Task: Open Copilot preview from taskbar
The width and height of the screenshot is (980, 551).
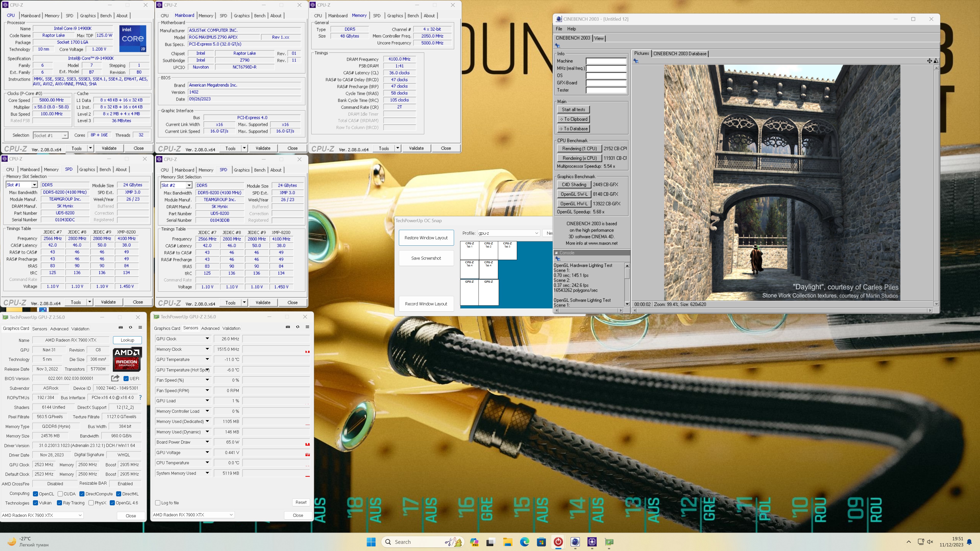Action: click(474, 542)
